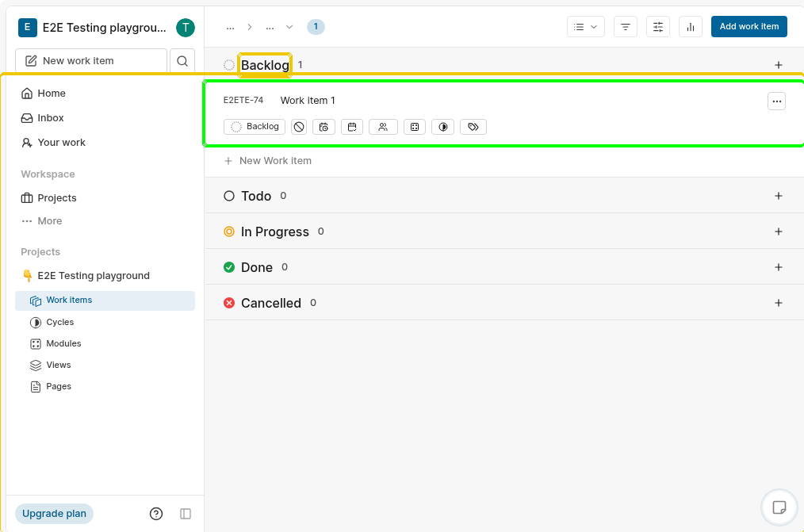Image resolution: width=804 pixels, height=532 pixels.
Task: Click the Add work item button
Action: click(748, 26)
